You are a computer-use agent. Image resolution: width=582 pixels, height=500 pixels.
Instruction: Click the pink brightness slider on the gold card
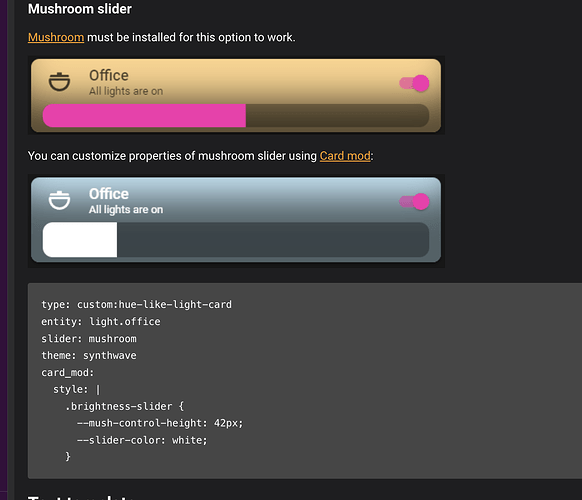click(236, 116)
